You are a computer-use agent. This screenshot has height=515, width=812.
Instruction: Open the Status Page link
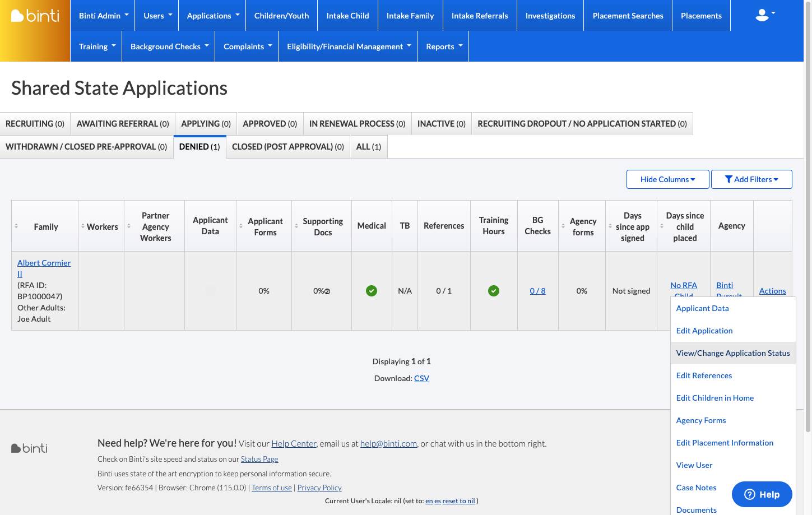tap(259, 459)
